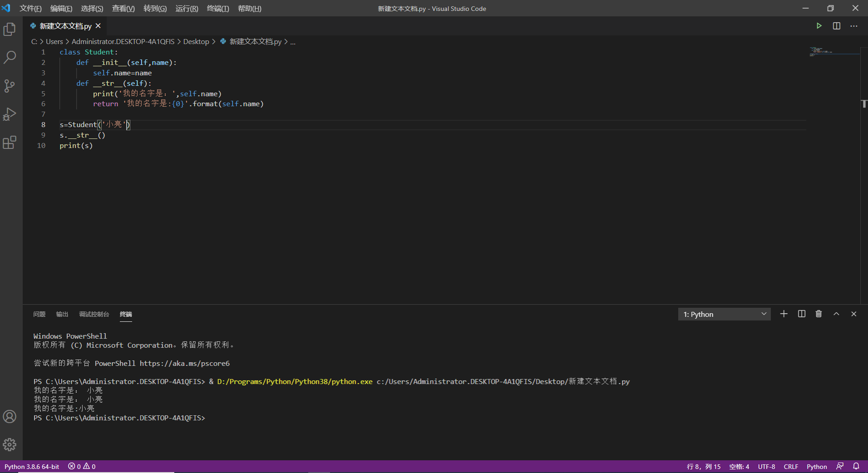
Task: Switch to the 调试控制台 panel tab
Action: coord(94,314)
